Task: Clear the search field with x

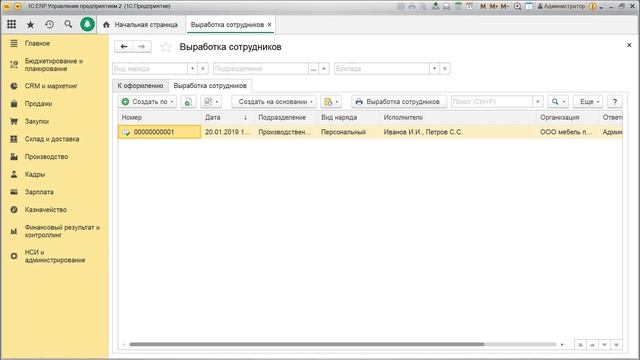Action: [538, 102]
